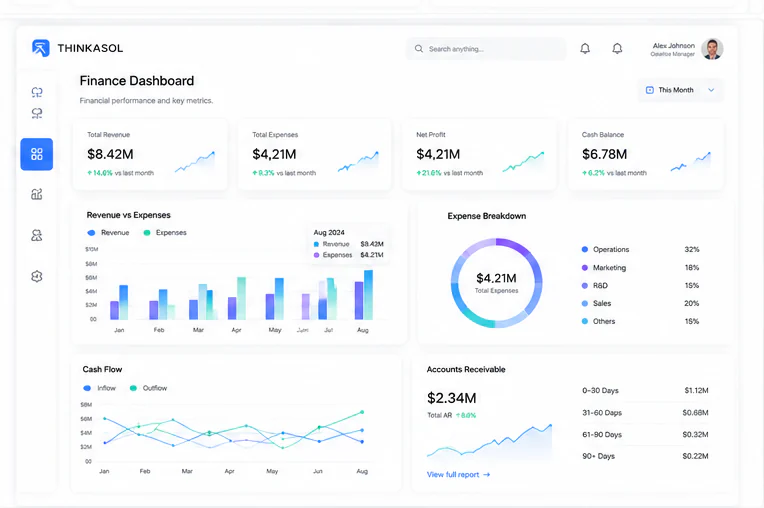Click the calendar icon in This Month selector
The height and width of the screenshot is (508, 764).
[649, 90]
